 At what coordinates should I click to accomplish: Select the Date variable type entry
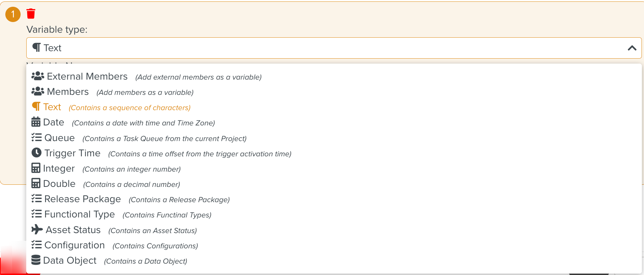pos(54,122)
